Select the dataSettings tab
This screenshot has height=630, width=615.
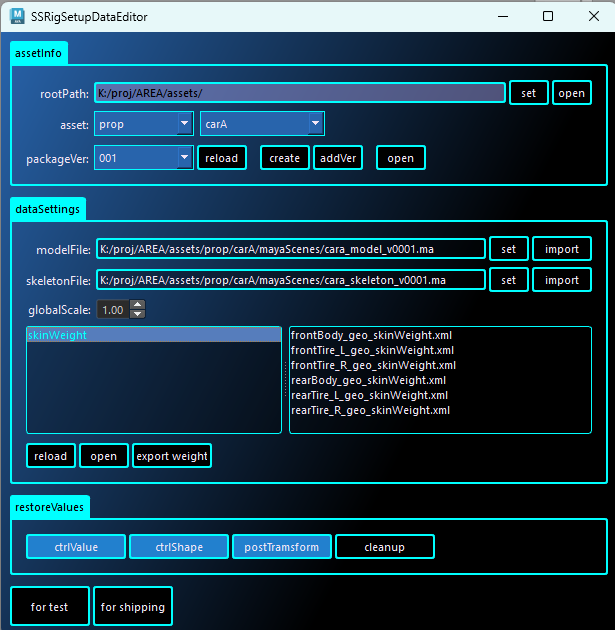(x=48, y=209)
